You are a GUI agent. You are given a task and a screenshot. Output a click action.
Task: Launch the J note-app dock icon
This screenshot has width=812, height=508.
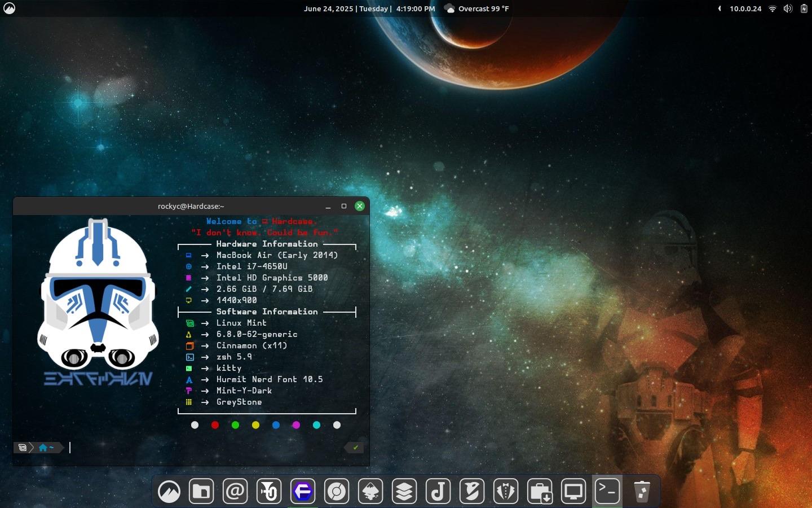[438, 492]
